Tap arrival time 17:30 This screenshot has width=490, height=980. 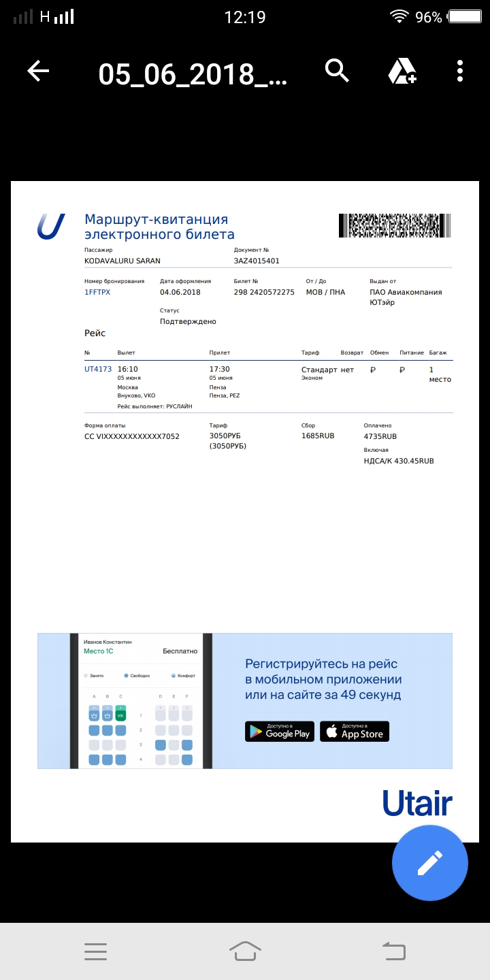pos(220,369)
